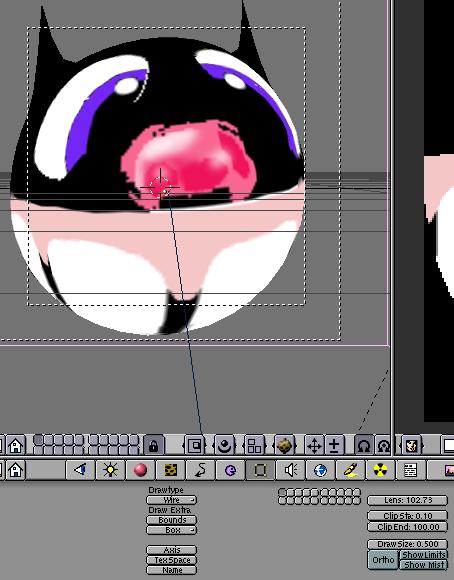
Task: Switch to Material buttons (red sphere icon)
Action: point(140,470)
